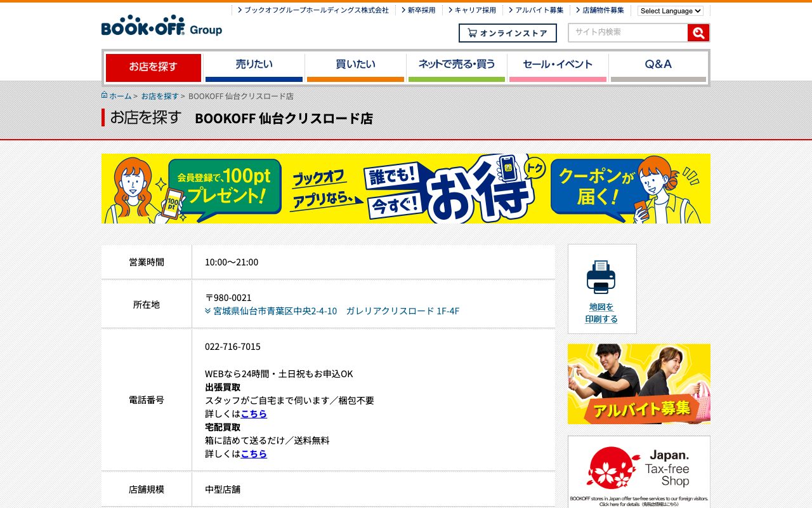Focus the サイト内検索 search field
The width and height of the screenshot is (812, 508).
click(x=628, y=33)
